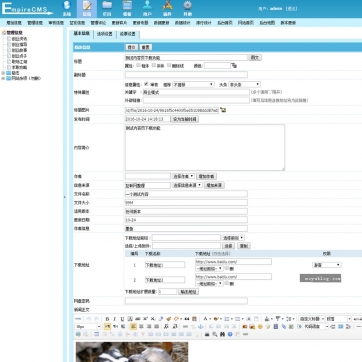Apply Italic in the editor toolbar
Screen dimensions: 362x362
pos(115,319)
